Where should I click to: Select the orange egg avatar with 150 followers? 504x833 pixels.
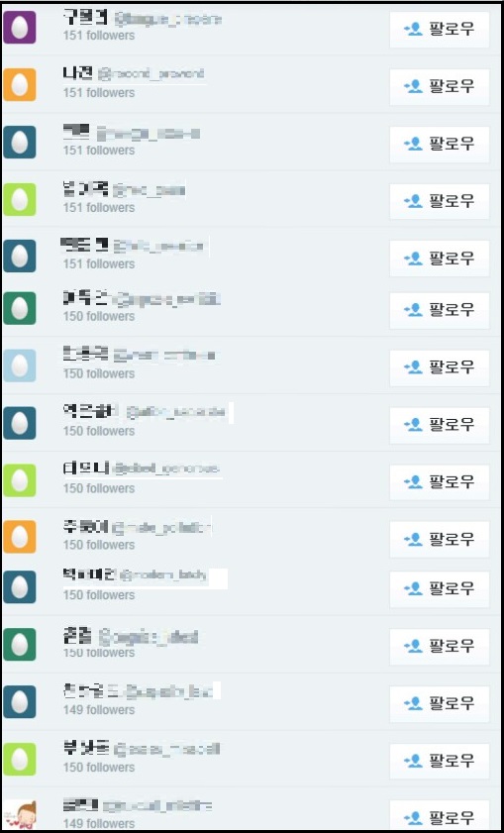(20, 537)
